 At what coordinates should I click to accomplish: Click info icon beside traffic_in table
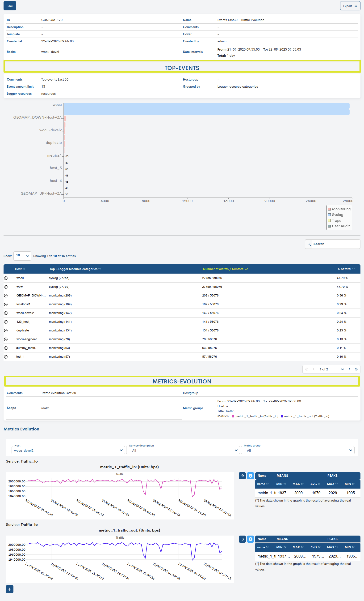click(250, 476)
